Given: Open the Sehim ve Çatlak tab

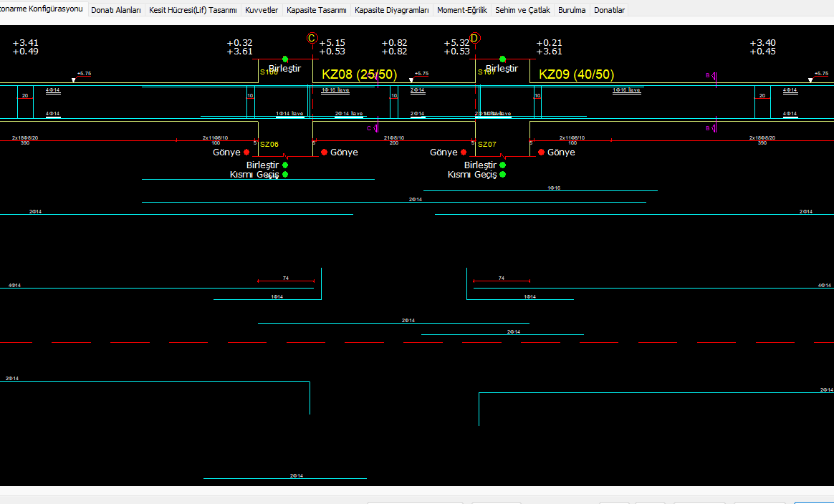Looking at the screenshot, I should 522,10.
